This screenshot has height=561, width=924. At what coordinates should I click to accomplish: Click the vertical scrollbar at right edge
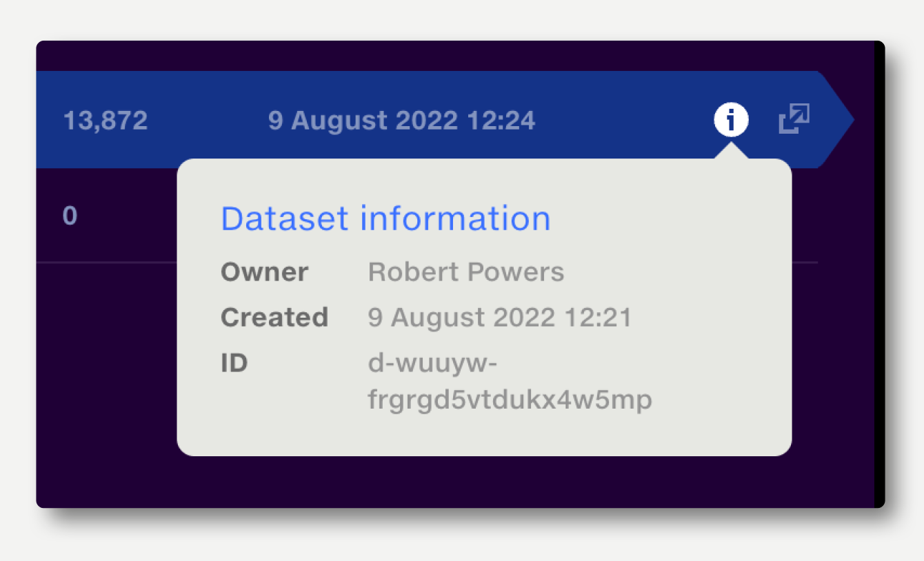[x=879, y=274]
